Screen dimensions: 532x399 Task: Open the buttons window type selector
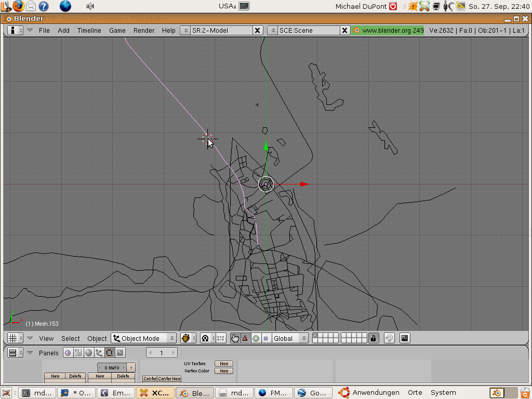click(x=15, y=353)
